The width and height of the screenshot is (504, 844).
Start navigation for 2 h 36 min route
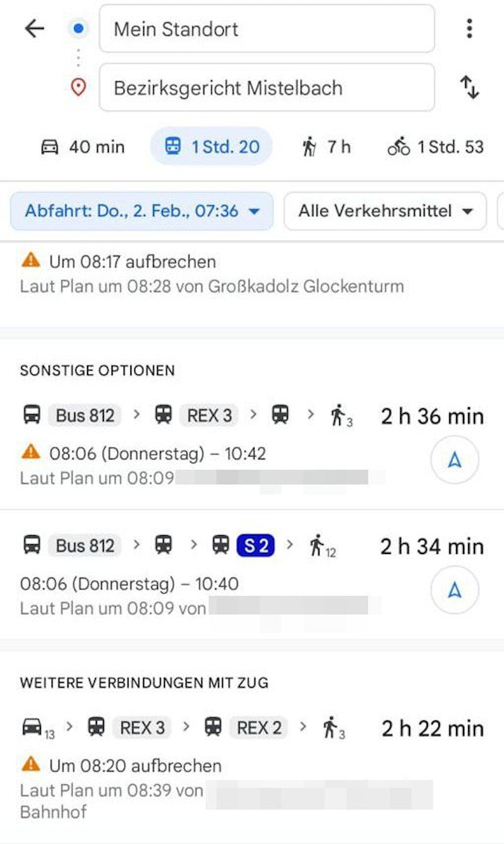pos(454,460)
